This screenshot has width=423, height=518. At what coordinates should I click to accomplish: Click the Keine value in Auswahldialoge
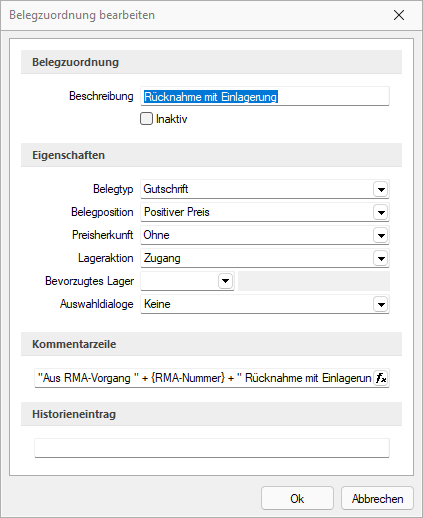[x=157, y=304]
